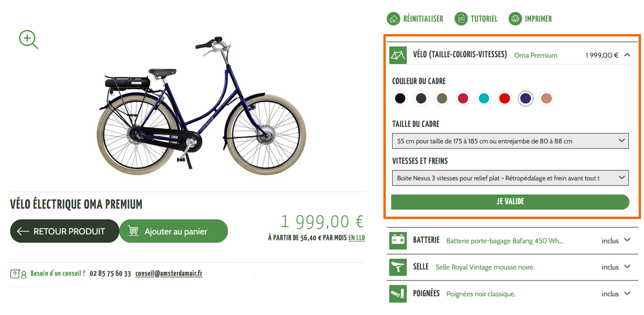Expand the Batterie section chevron

[x=627, y=240]
